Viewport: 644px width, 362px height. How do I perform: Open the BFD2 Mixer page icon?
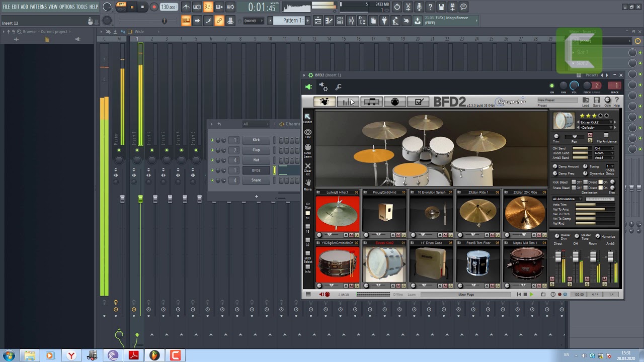click(x=348, y=102)
